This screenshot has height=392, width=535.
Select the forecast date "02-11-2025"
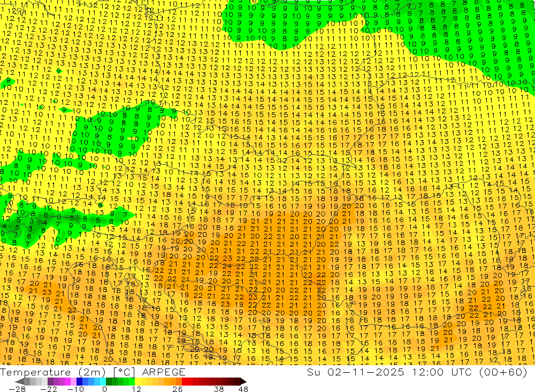[x=365, y=372]
